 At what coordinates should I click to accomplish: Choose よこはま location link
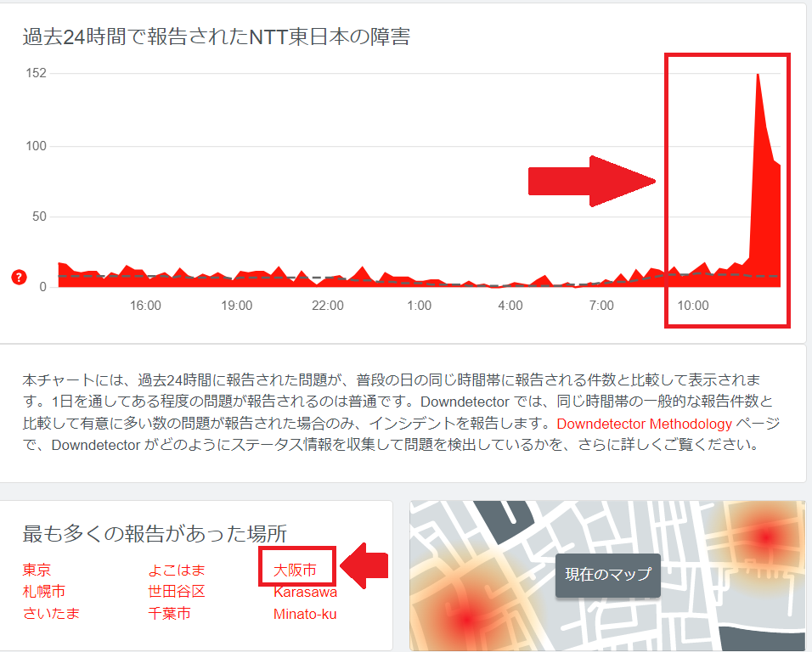(x=177, y=570)
